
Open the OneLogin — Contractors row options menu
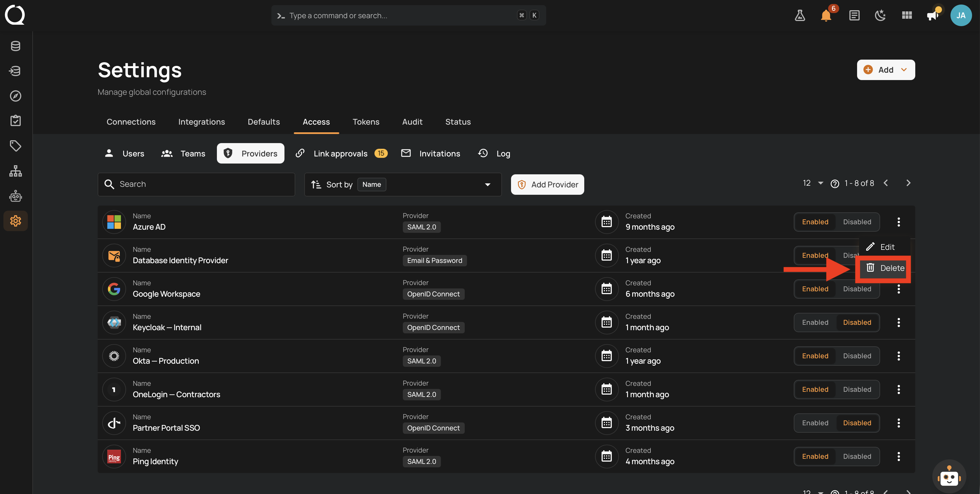[899, 389]
